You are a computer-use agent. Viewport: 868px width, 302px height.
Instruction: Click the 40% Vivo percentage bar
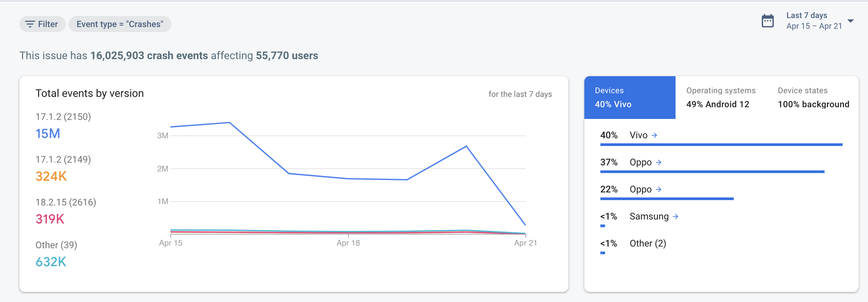(x=721, y=145)
